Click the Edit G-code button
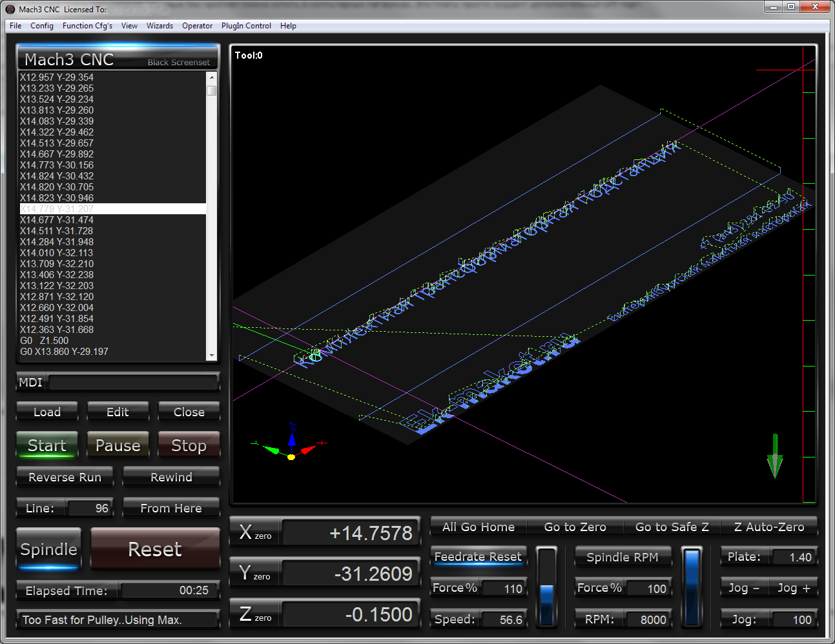This screenshot has height=644, width=835. (x=118, y=412)
